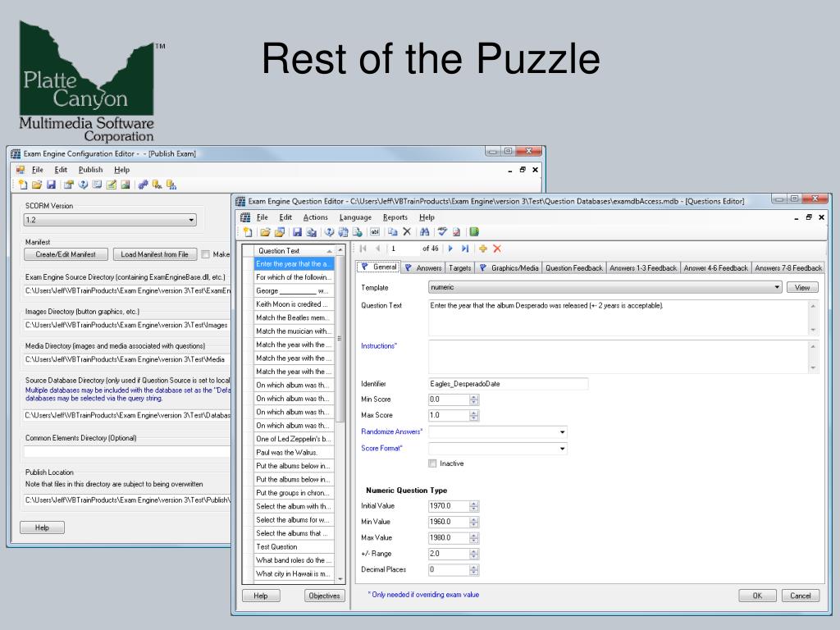Click the Save disk icon in the Question Editor toolbar
The height and width of the screenshot is (630, 840).
point(297,232)
